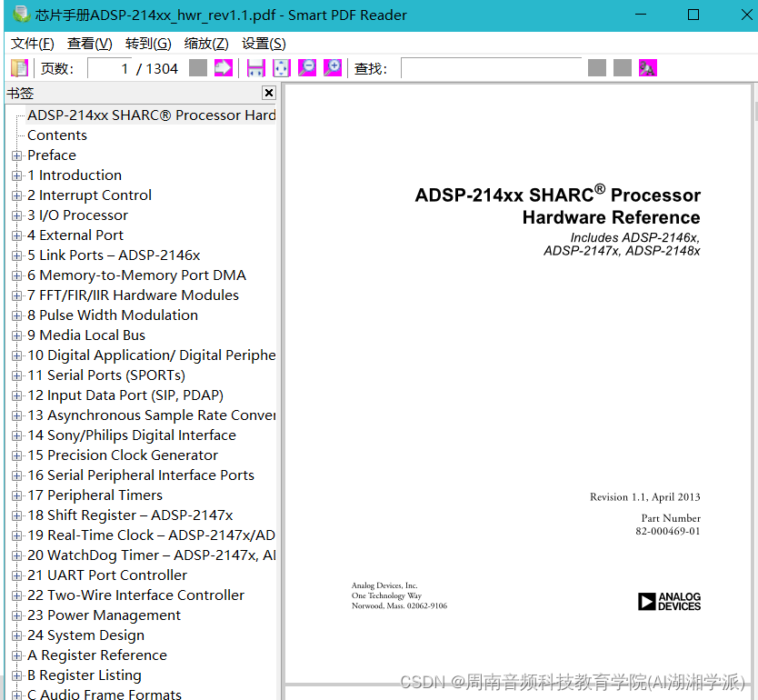Open 12 Input Data Port (SIP, PDAP)
Screen dimensions: 758x700
pyautogui.click(x=125, y=395)
